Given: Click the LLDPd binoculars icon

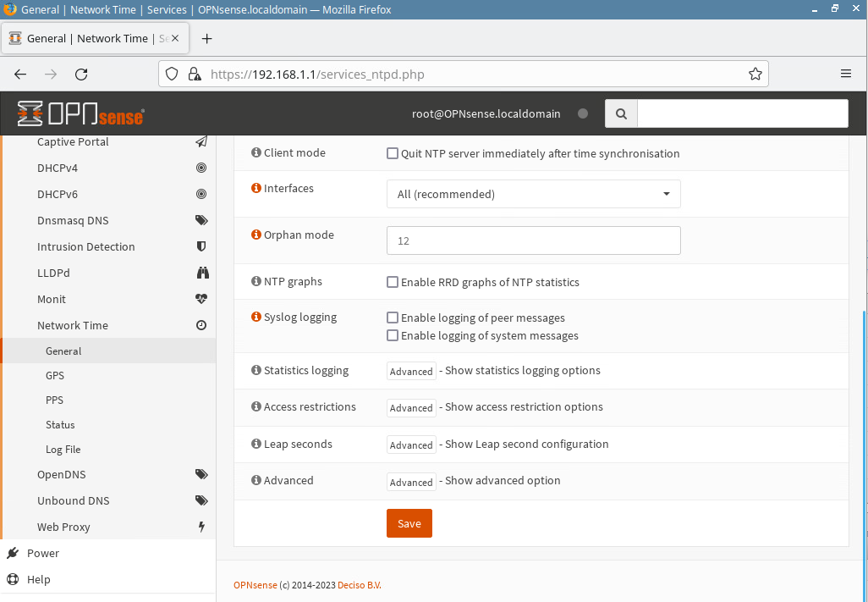Looking at the screenshot, I should [x=201, y=273].
